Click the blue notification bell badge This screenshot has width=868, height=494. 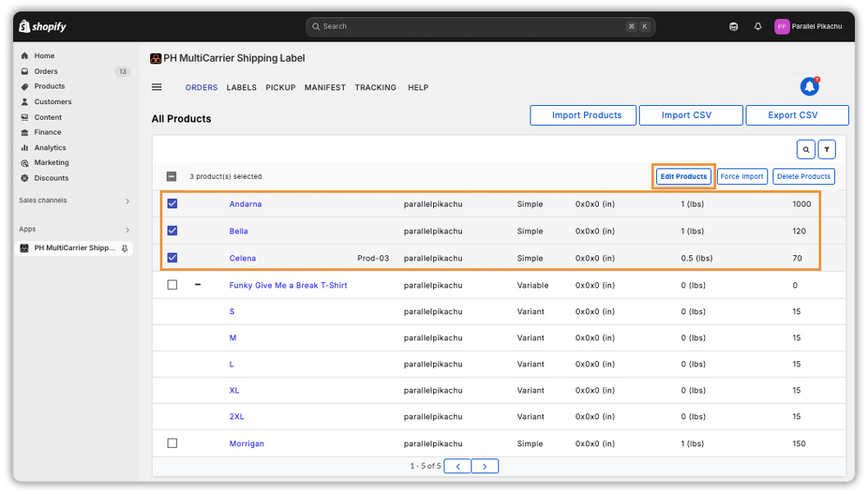(x=809, y=87)
